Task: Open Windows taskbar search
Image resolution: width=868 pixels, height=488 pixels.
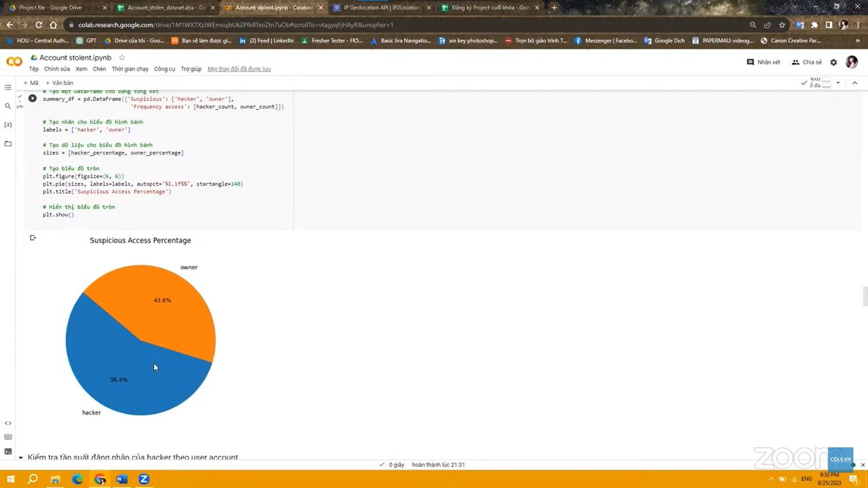Action: pos(33,479)
